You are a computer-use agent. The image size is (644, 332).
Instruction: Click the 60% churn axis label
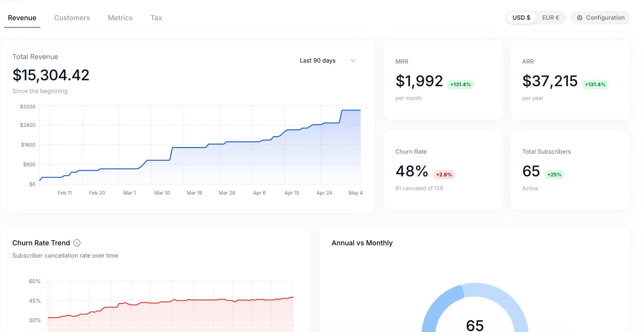[x=34, y=281]
